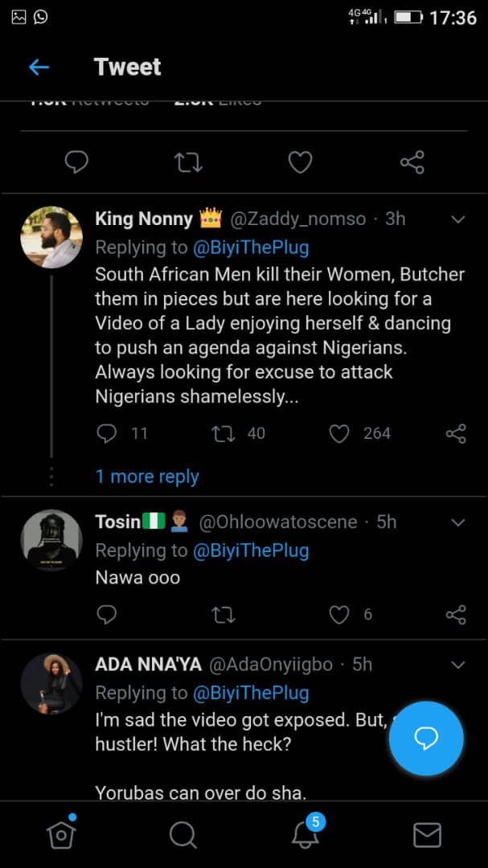Open ADA NNA'YA's profile picture

pyautogui.click(x=51, y=683)
